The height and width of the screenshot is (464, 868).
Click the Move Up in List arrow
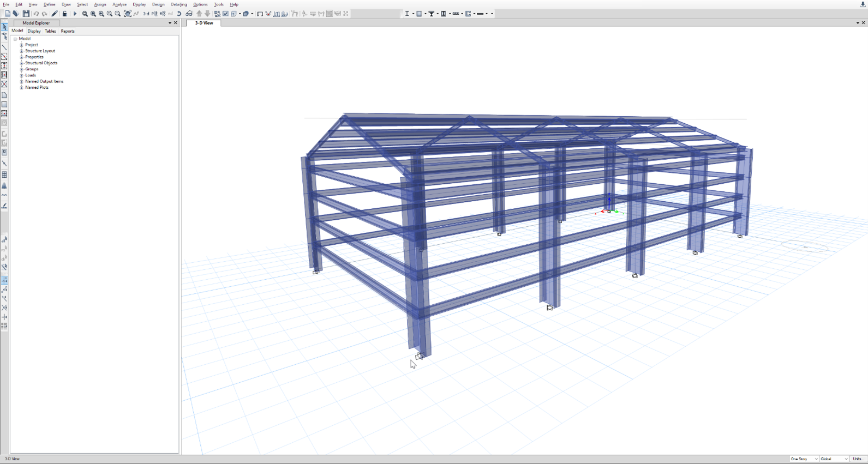(199, 14)
